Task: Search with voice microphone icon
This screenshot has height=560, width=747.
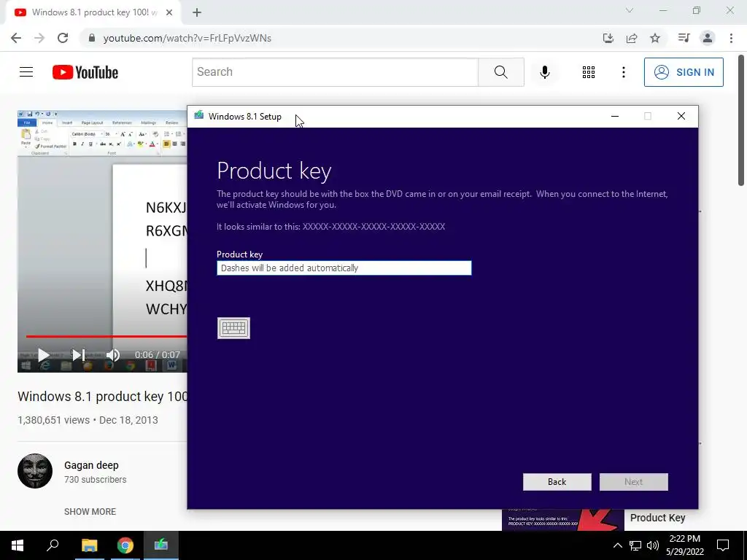Action: pyautogui.click(x=545, y=72)
